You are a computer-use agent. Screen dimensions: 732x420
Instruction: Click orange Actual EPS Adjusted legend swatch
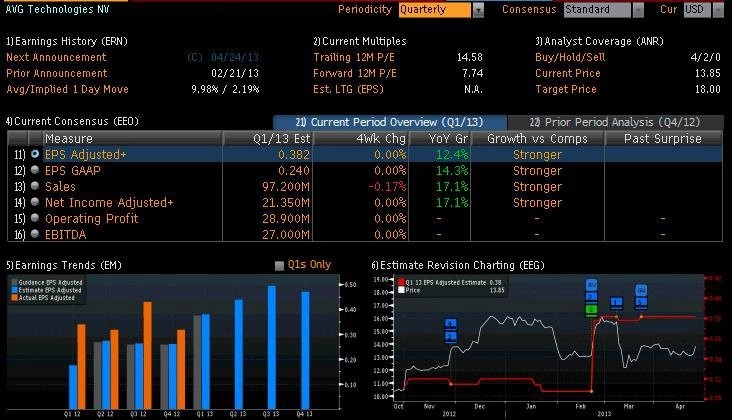pyautogui.click(x=14, y=297)
